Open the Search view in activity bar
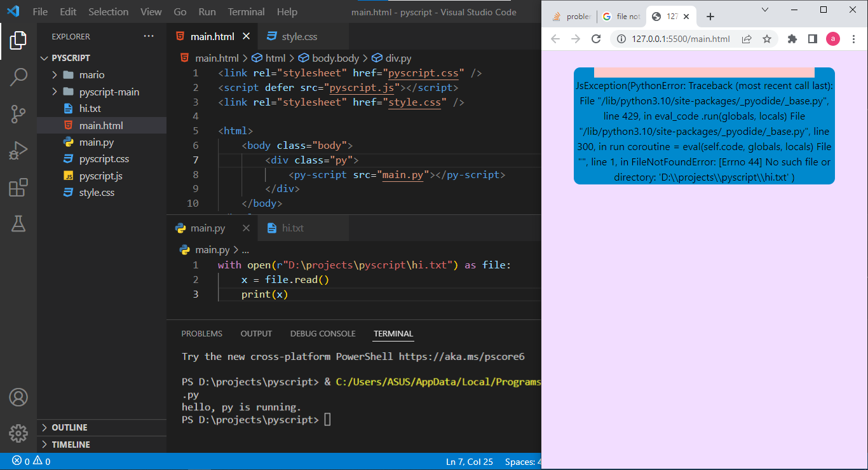The image size is (868, 470). coord(18,78)
